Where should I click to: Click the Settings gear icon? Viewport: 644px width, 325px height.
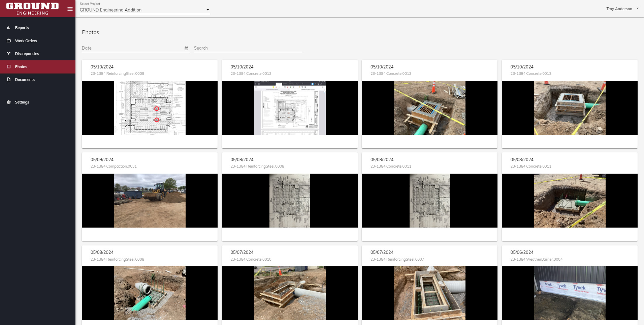pos(9,102)
